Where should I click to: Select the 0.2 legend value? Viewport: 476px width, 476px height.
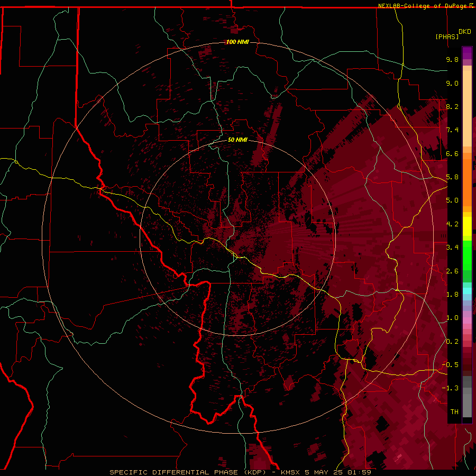click(452, 342)
